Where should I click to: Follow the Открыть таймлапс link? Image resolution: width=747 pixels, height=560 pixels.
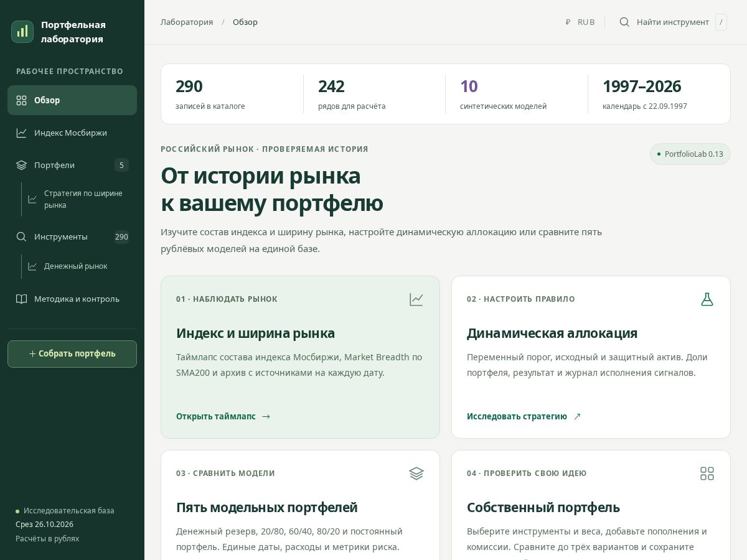(x=223, y=416)
